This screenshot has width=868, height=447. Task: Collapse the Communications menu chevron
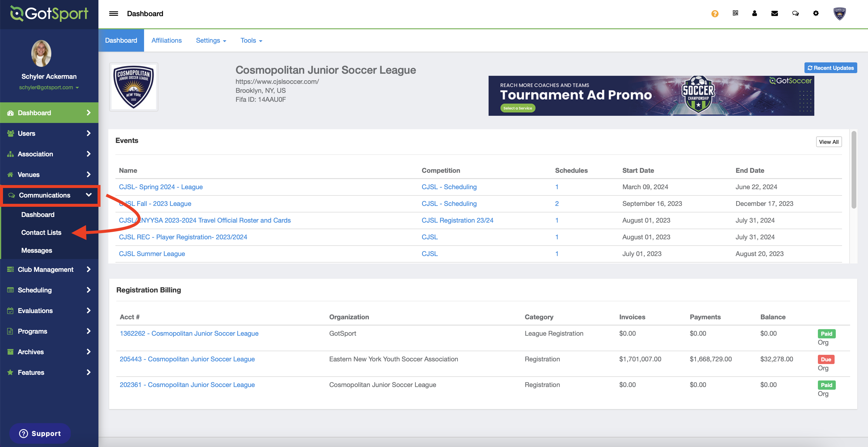89,195
